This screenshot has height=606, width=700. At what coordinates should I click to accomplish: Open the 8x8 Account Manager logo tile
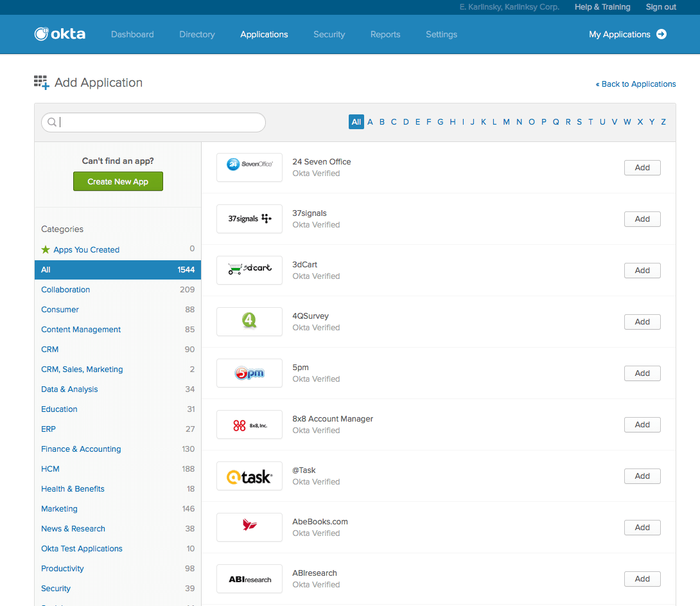(250, 424)
